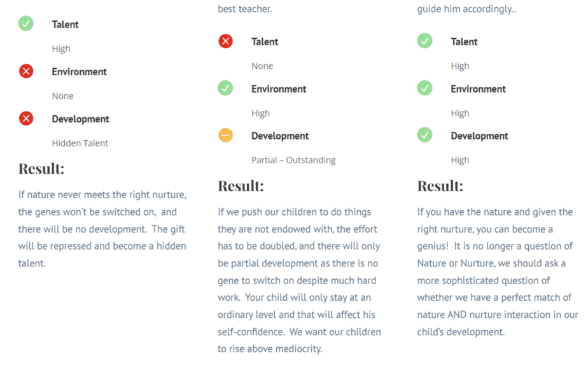588x367 pixels.
Task: Click green check icon beside third column Development
Action: pyautogui.click(x=424, y=135)
